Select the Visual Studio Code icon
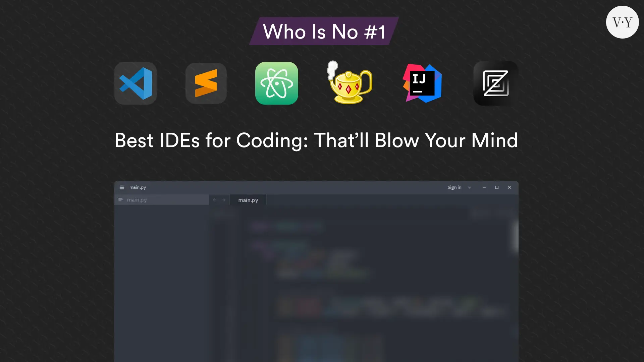 pyautogui.click(x=135, y=83)
